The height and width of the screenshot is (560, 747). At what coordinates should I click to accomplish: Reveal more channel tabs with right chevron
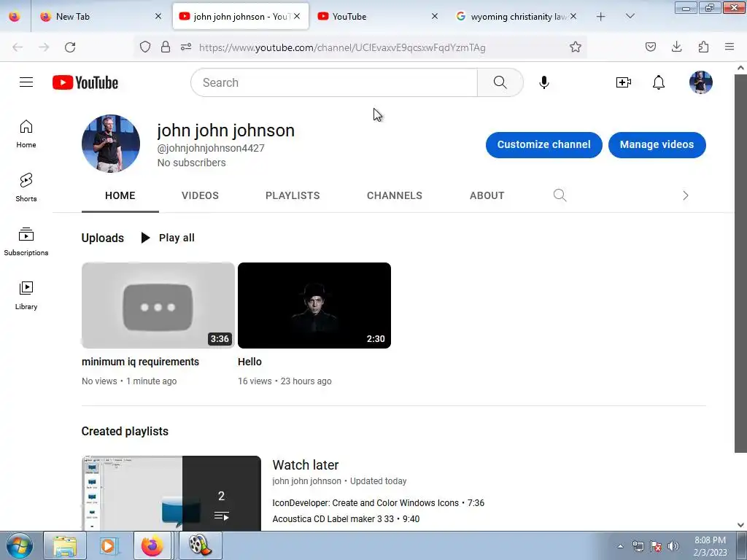tap(685, 195)
